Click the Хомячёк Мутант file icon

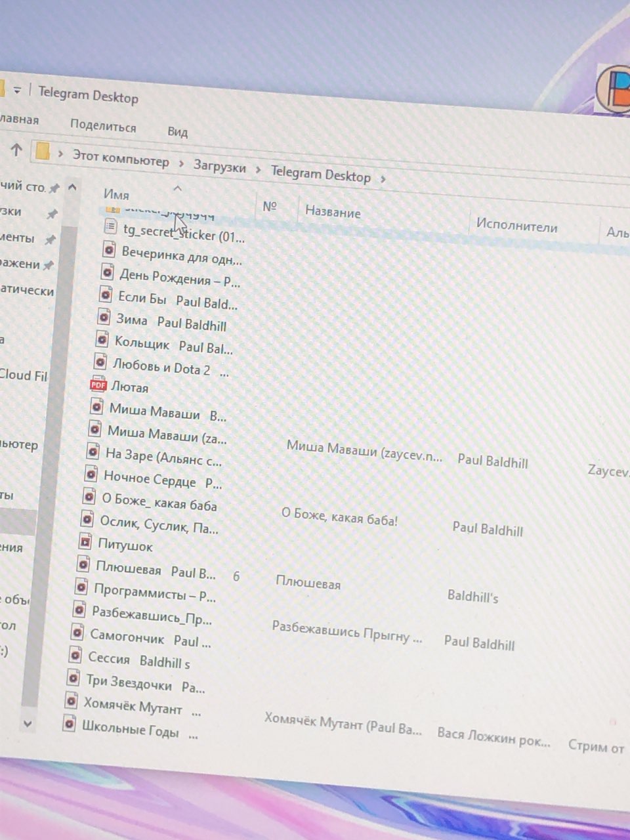(72, 702)
